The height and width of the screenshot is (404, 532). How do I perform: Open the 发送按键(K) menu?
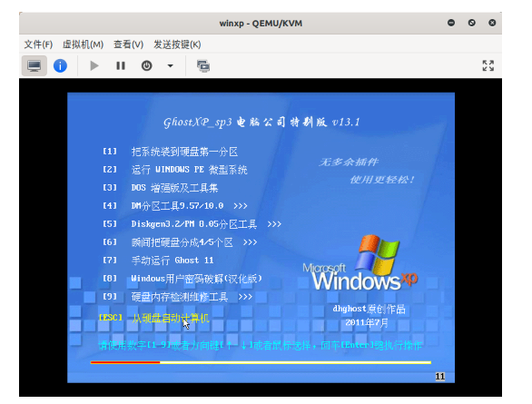pyautogui.click(x=177, y=44)
